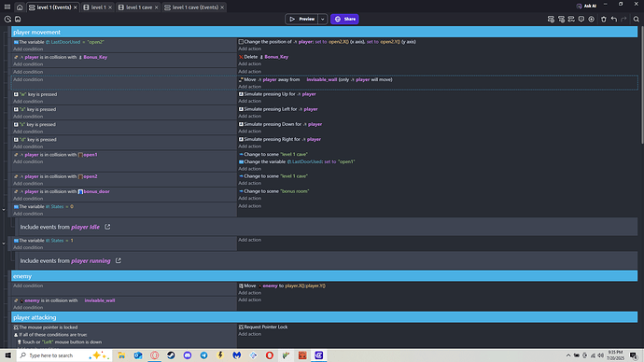Open the project manager history icon
The image size is (644, 362).
pos(7,19)
